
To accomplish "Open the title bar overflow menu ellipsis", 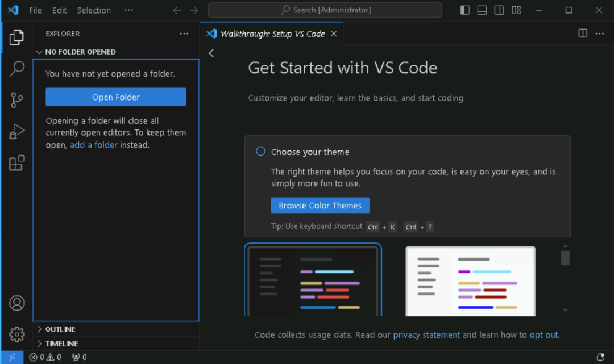I will [x=128, y=10].
